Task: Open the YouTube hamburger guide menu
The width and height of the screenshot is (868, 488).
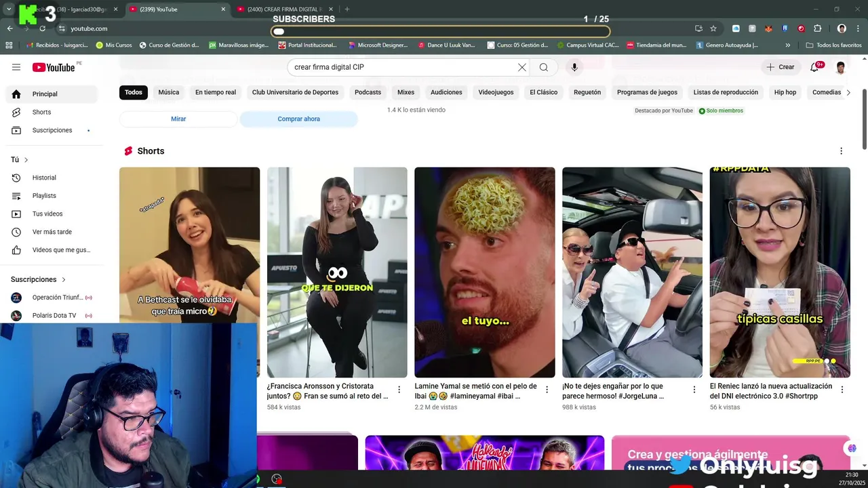Action: point(16,67)
